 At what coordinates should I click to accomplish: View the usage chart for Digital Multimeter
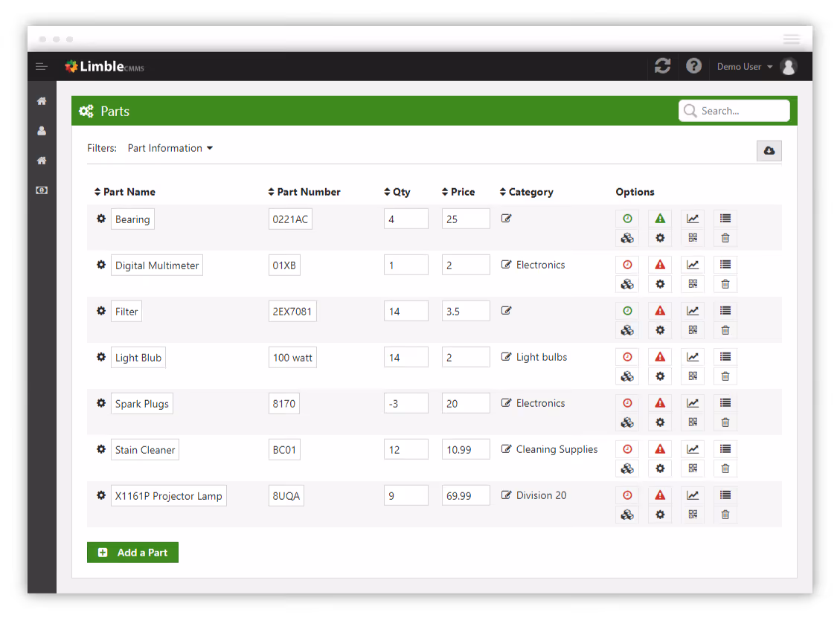(693, 264)
